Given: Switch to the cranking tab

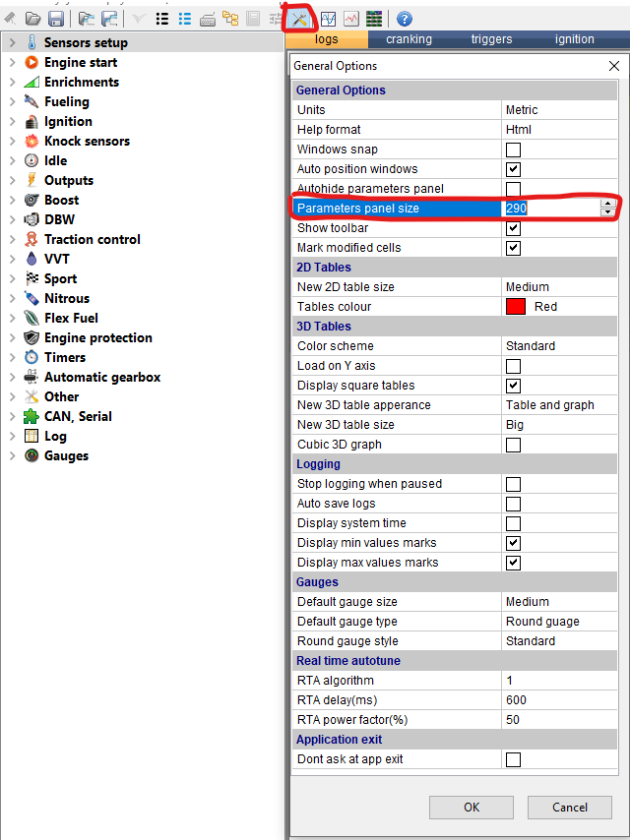Looking at the screenshot, I should (409, 39).
